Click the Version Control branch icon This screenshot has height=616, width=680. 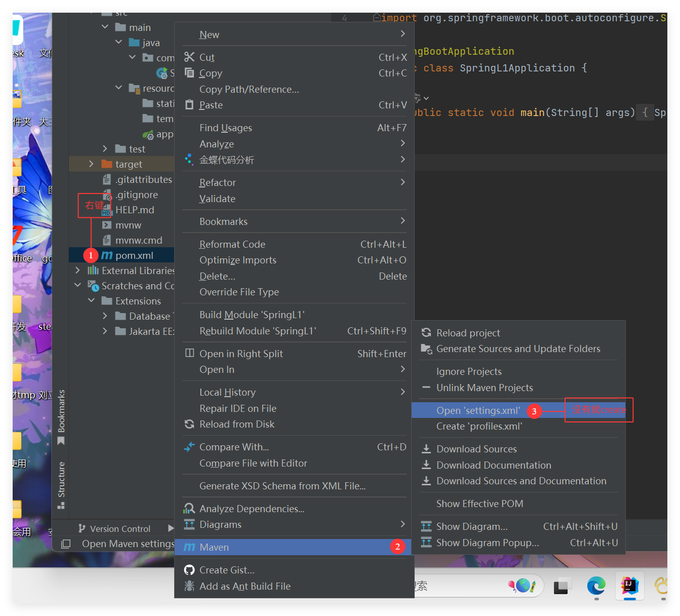[x=82, y=528]
